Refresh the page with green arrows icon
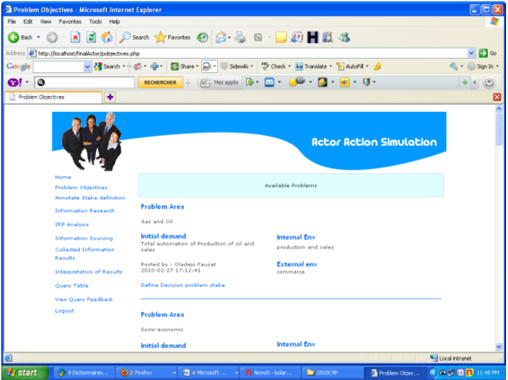This screenshot has width=508, height=380. pos(91,37)
